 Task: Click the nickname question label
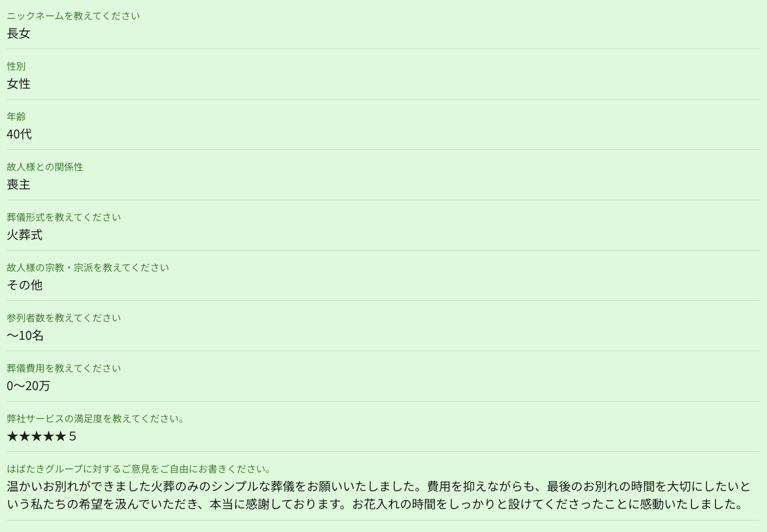[x=73, y=16]
